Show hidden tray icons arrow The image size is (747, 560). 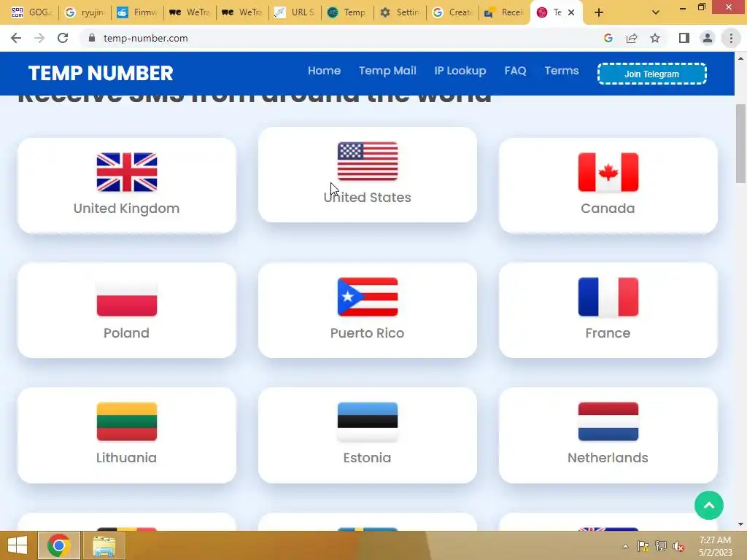tap(625, 546)
